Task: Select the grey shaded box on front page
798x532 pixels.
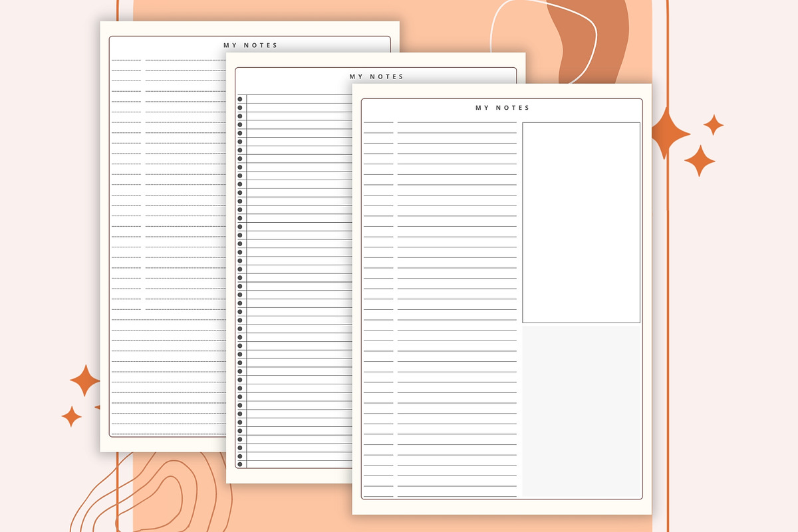Action: coord(581,410)
